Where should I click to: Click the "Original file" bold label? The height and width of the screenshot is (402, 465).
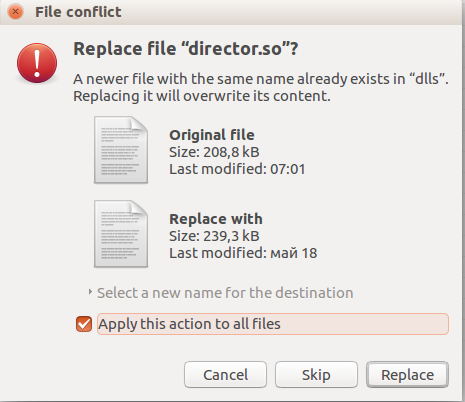tap(212, 135)
